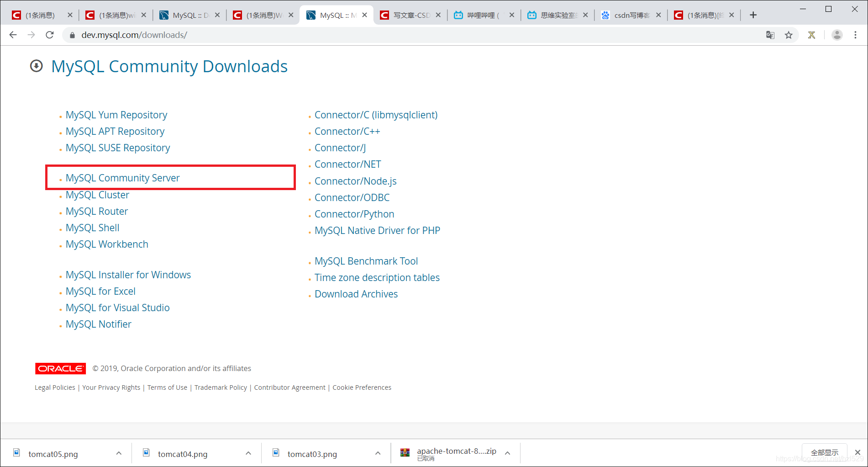The width and height of the screenshot is (868, 467).
Task: Click the address bar URL
Action: (134, 35)
